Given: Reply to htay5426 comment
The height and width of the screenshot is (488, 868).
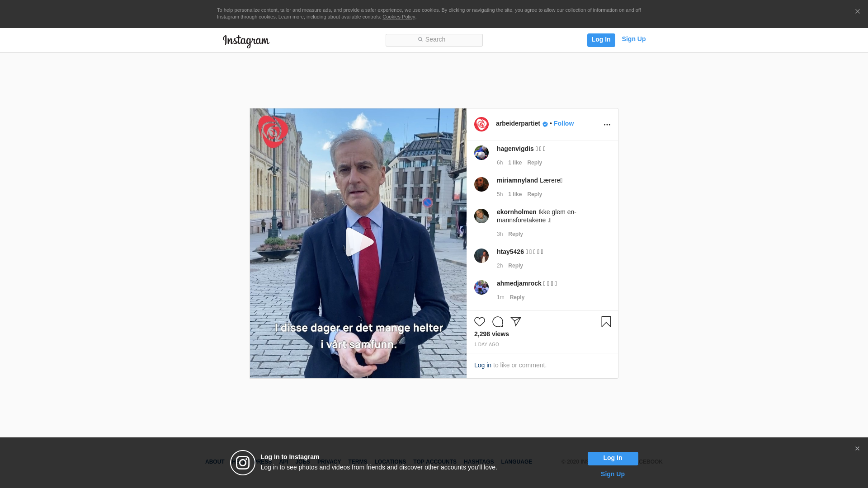Looking at the screenshot, I should coord(515,266).
